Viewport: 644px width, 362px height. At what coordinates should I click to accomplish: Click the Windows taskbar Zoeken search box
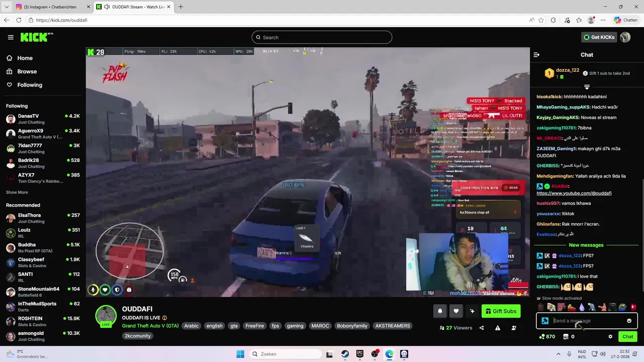(x=285, y=354)
